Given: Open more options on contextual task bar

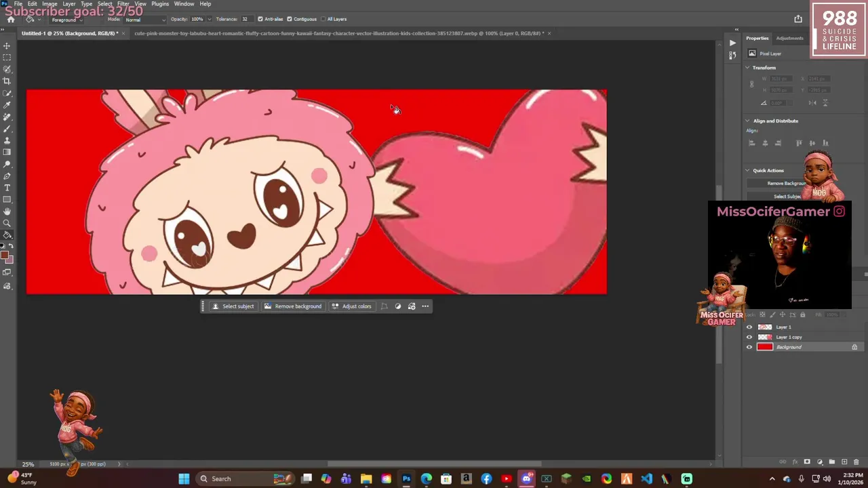Looking at the screenshot, I should coord(425,306).
